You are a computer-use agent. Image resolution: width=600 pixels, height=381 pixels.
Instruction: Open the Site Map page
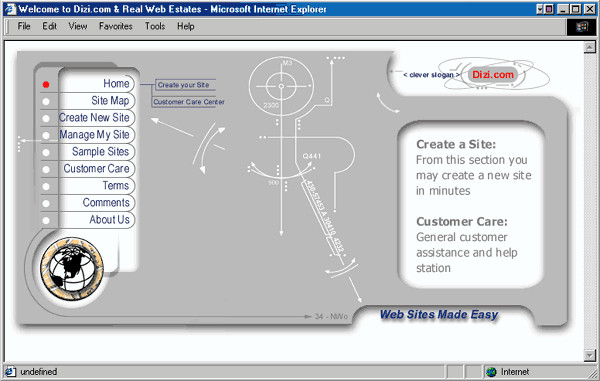110,100
